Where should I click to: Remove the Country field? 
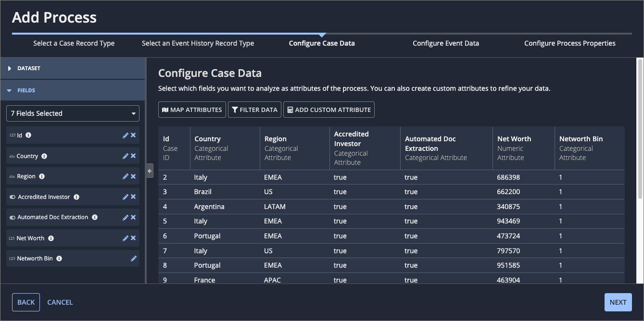pos(133,156)
